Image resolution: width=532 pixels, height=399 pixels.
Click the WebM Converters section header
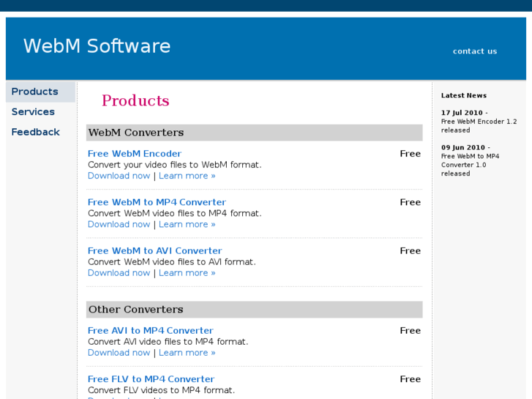(x=255, y=133)
